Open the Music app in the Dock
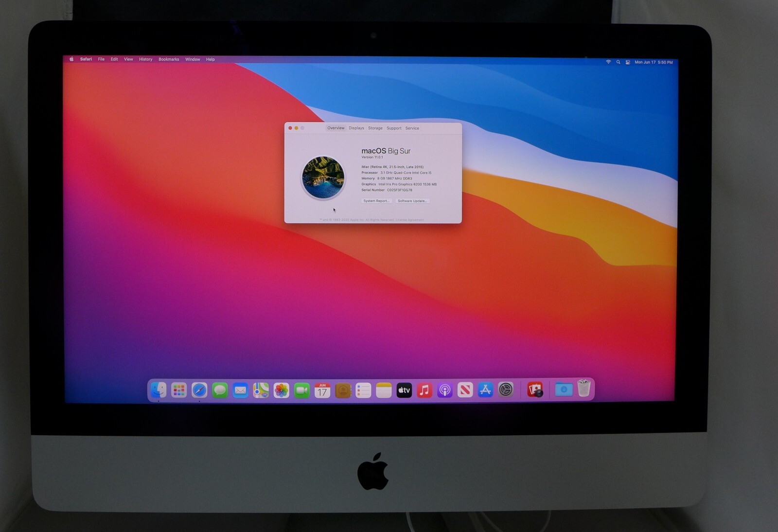778x532 pixels. [x=424, y=390]
